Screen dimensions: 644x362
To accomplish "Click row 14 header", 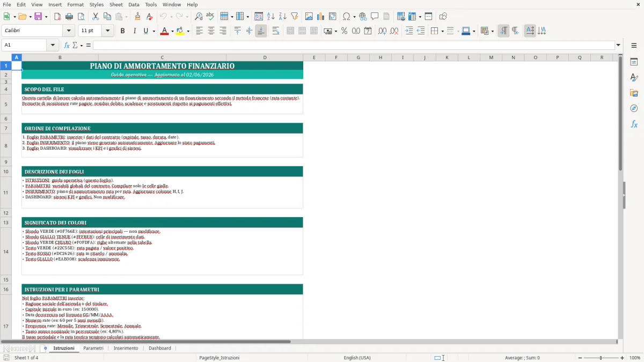I will tap(6, 252).
